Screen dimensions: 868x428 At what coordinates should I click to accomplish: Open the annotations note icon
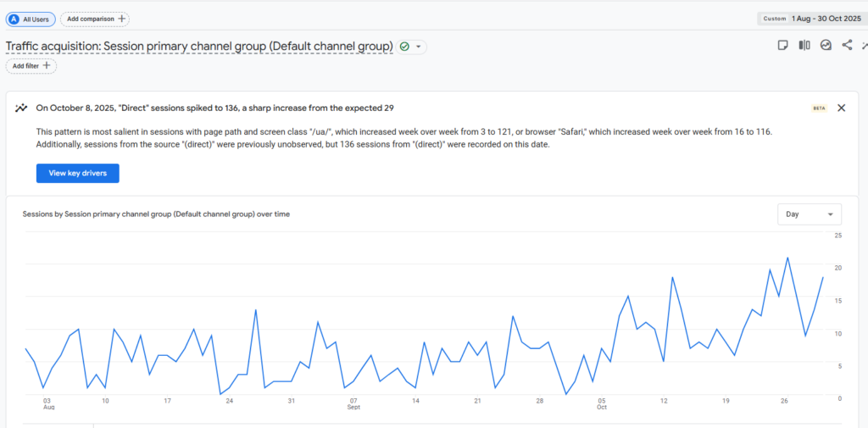coord(782,46)
